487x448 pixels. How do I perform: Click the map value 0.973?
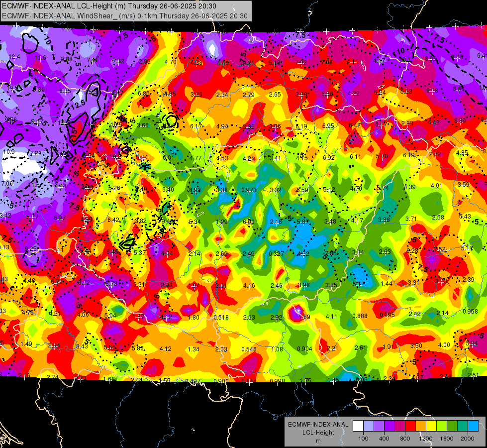tap(249, 190)
